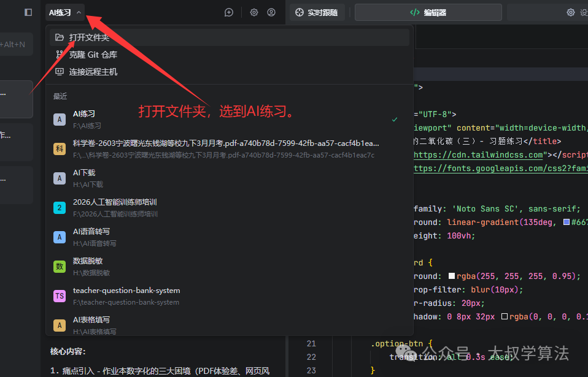The height and width of the screenshot is (377, 588).
Task: Select recent project AI语音转写
Action: coord(229,237)
